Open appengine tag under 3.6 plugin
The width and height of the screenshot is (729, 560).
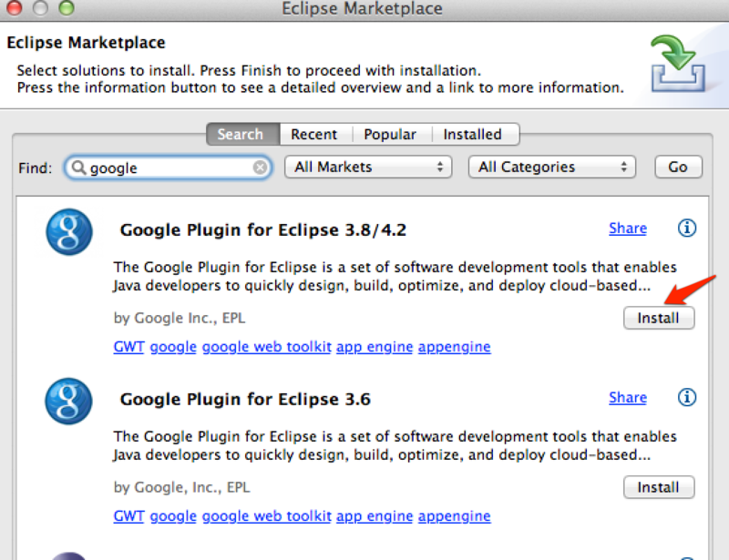pyautogui.click(x=454, y=516)
